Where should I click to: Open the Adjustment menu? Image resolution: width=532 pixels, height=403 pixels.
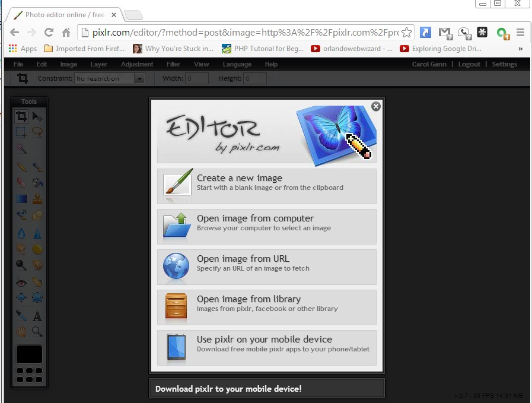(137, 64)
